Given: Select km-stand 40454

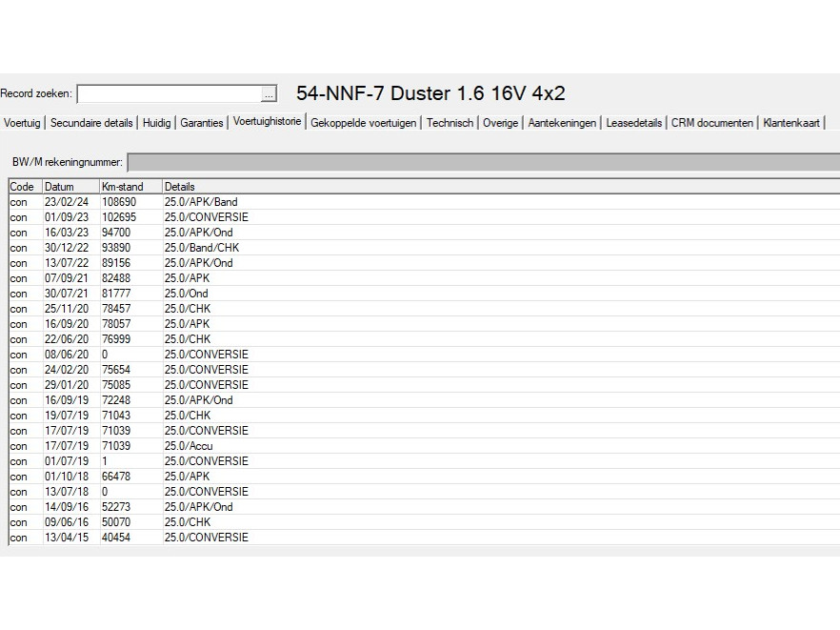Looking at the screenshot, I should click(116, 538).
